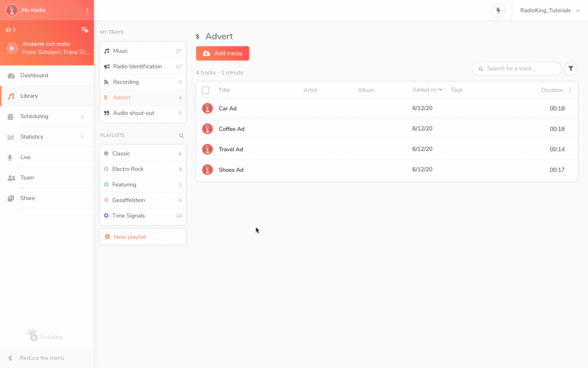Open the My Radio three-dot options menu
The height and width of the screenshot is (368, 588).
coord(87,10)
